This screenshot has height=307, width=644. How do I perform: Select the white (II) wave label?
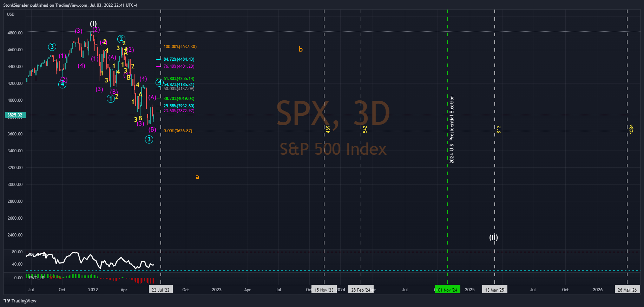pyautogui.click(x=494, y=237)
